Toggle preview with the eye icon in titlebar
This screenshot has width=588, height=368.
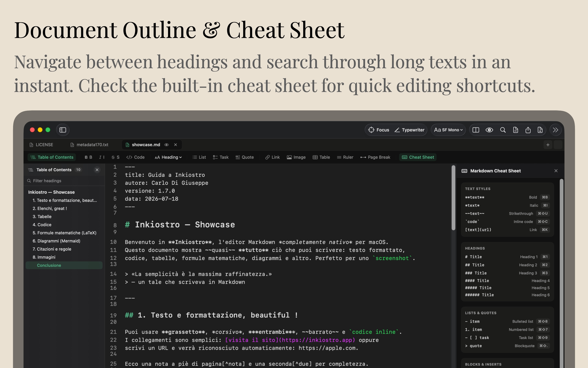pos(489,130)
